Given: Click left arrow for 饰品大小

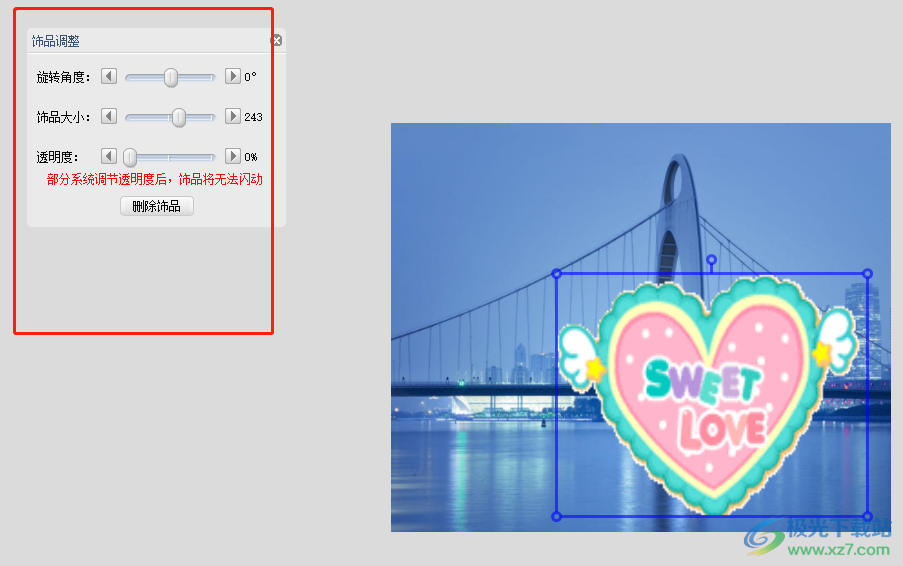Looking at the screenshot, I should click(109, 116).
